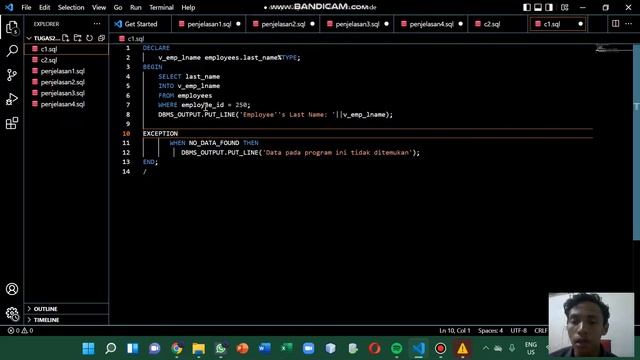Open Google Chrome from the taskbar
640x360 pixels.
pyautogui.click(x=177, y=348)
